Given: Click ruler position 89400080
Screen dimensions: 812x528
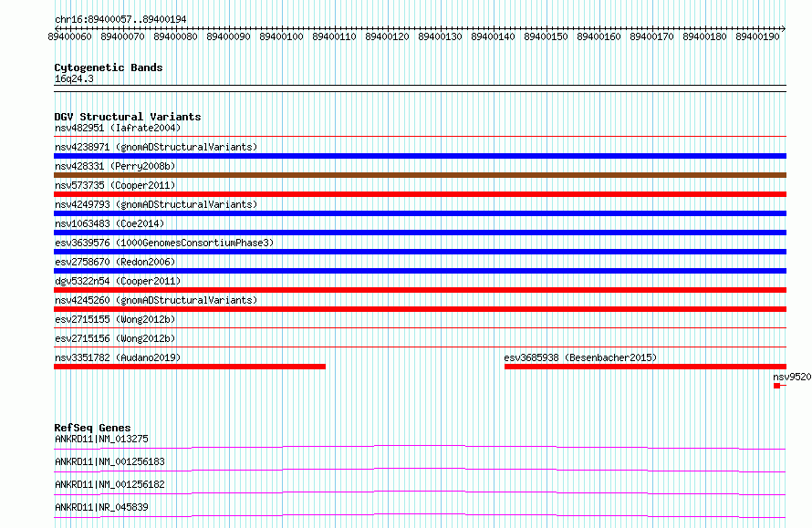Looking at the screenshot, I should (175, 36).
